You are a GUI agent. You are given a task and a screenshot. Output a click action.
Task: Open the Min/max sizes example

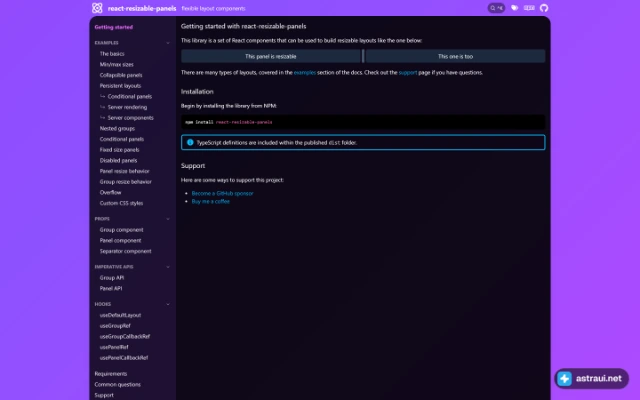tap(116, 64)
